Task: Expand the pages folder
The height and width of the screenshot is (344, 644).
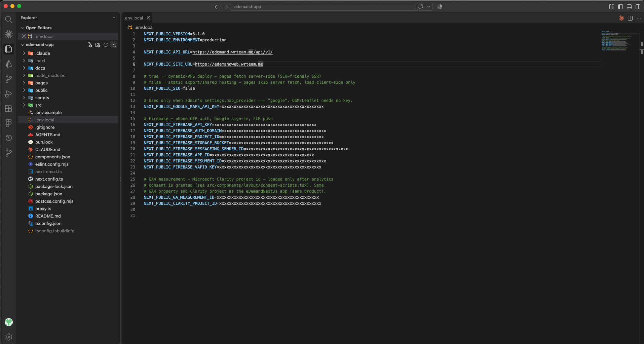Action: tap(24, 83)
